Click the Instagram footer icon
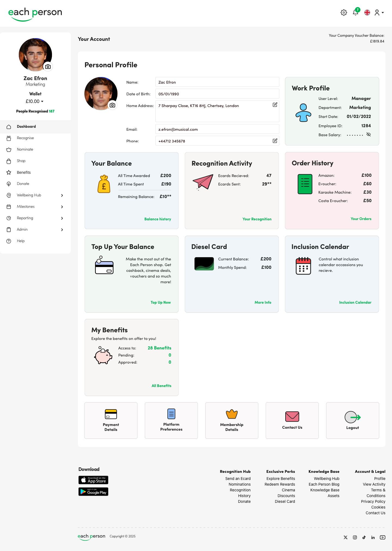Image resolution: width=392 pixels, height=551 pixels. 355,537
